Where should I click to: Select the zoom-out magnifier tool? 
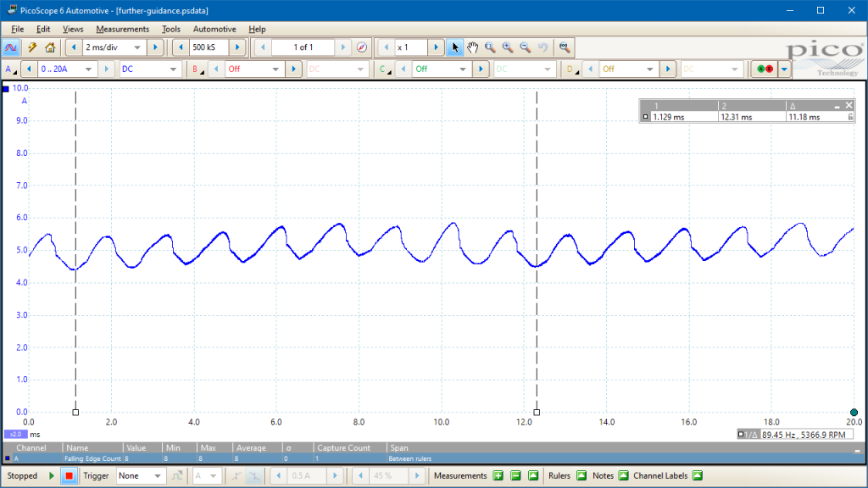[x=526, y=47]
